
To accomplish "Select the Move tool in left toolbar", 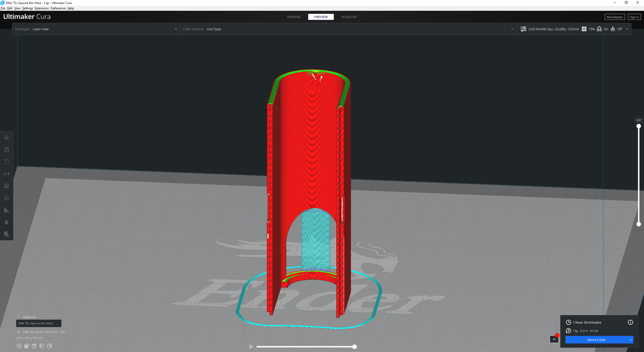I will [7, 138].
